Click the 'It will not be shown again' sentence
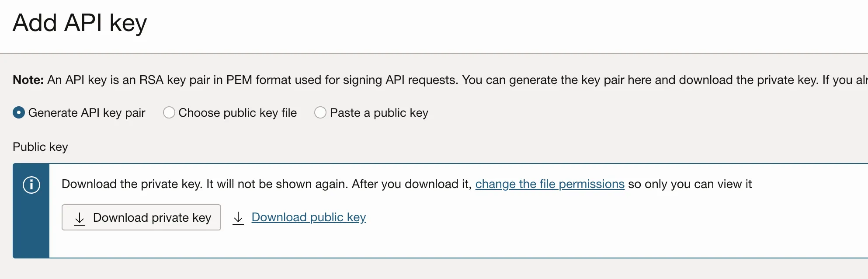Viewport: 868px width, 279px height. tap(277, 184)
